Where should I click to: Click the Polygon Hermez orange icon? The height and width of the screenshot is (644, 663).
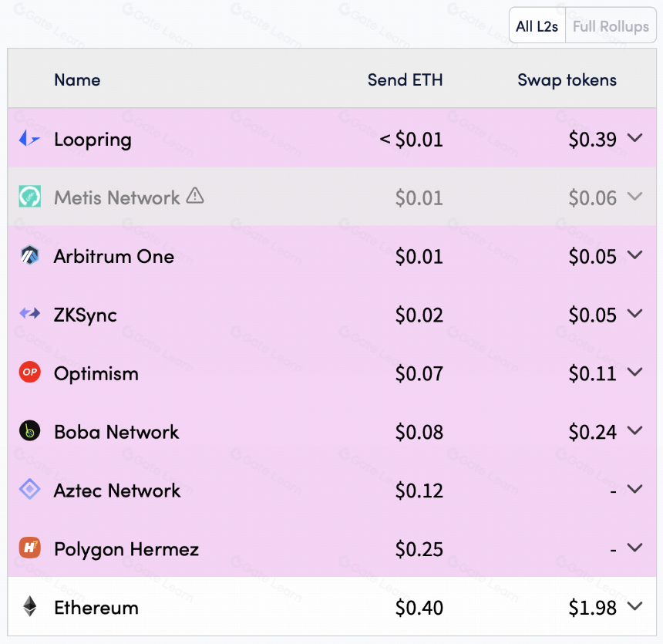coord(29,548)
